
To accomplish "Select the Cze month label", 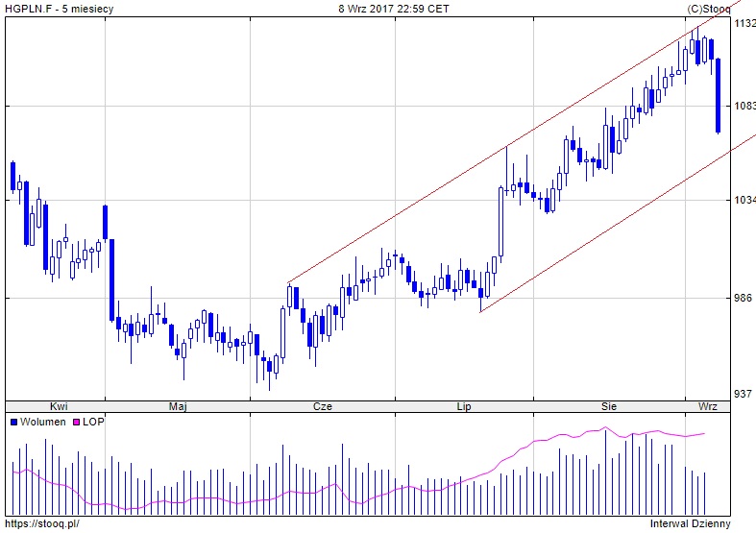I will click(323, 406).
